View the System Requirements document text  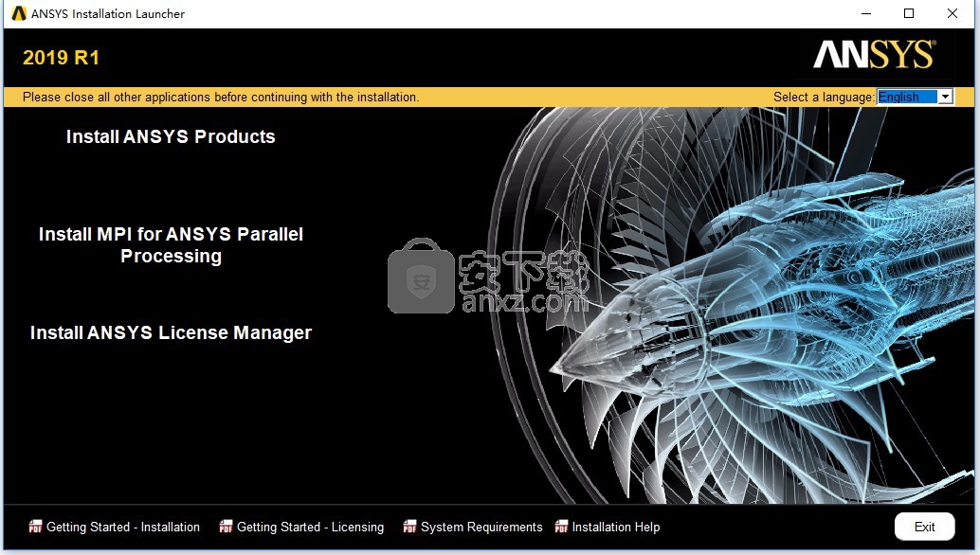[x=481, y=527]
